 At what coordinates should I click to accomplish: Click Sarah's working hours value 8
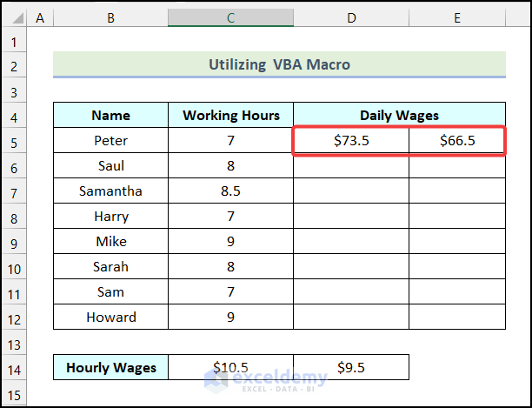click(x=230, y=266)
